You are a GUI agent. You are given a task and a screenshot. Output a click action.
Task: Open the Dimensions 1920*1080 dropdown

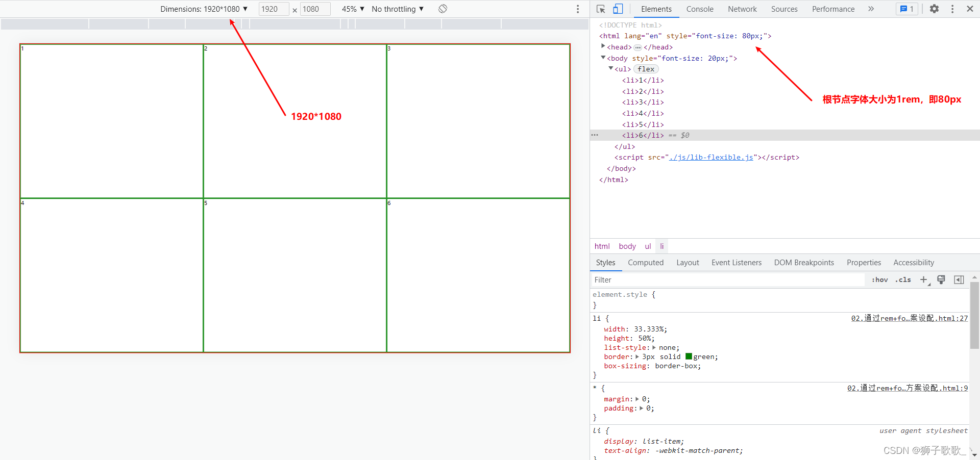point(204,9)
